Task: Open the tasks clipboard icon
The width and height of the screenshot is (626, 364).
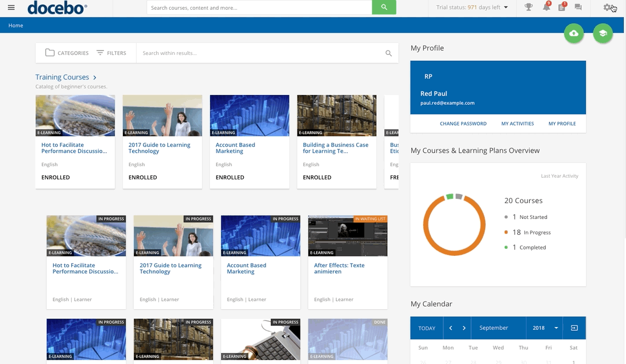Action: [x=562, y=8]
